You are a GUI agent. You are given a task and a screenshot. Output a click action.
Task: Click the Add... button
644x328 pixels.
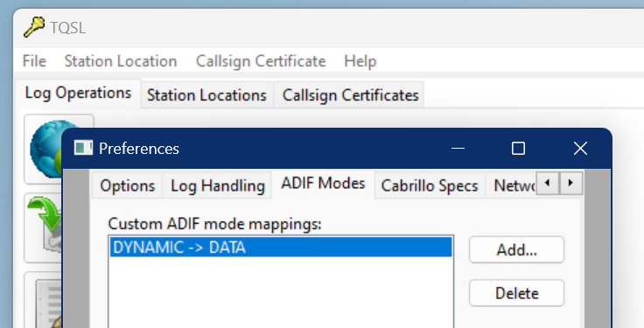coord(516,249)
